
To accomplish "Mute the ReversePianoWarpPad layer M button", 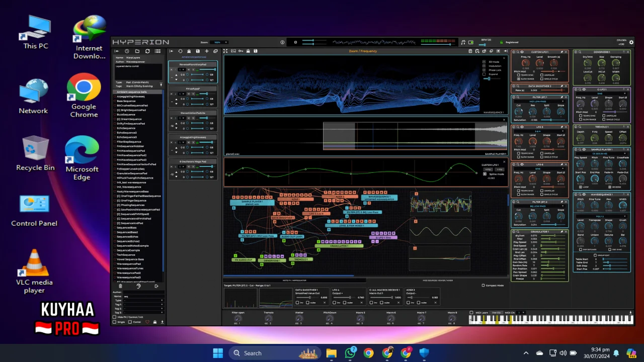I will pyautogui.click(x=188, y=69).
